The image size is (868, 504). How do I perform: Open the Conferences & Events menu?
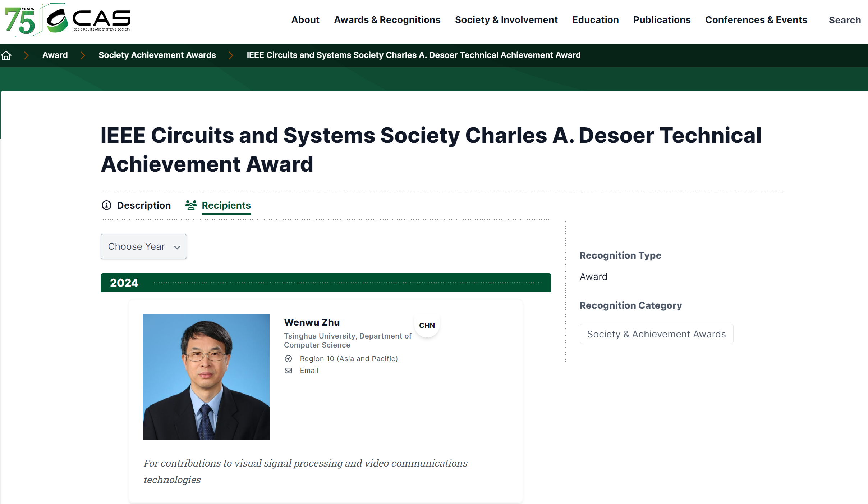click(756, 20)
